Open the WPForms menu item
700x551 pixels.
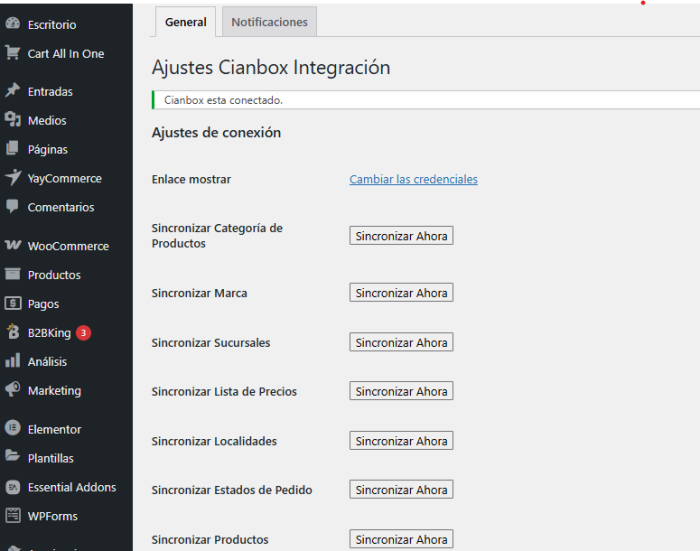pyautogui.click(x=53, y=516)
